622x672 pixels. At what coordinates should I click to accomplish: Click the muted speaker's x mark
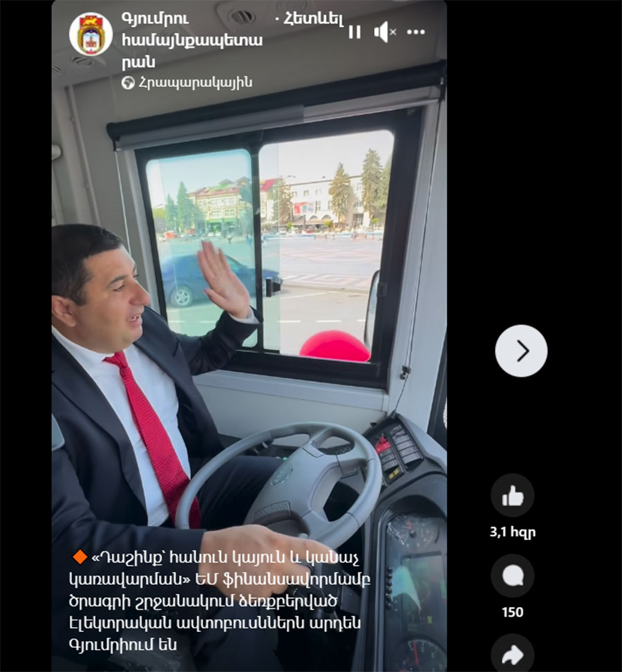point(393,32)
